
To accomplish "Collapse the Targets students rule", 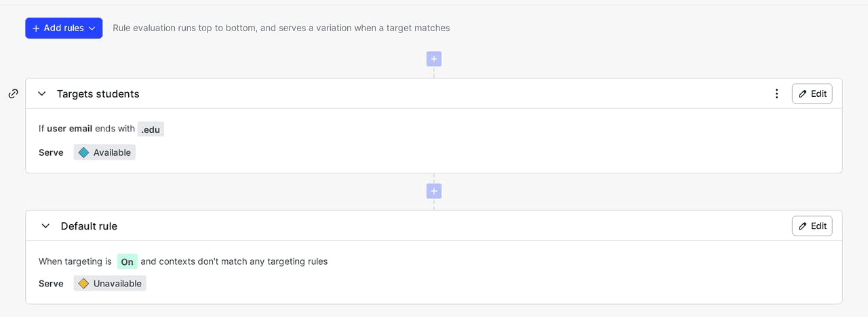I will tap(42, 93).
